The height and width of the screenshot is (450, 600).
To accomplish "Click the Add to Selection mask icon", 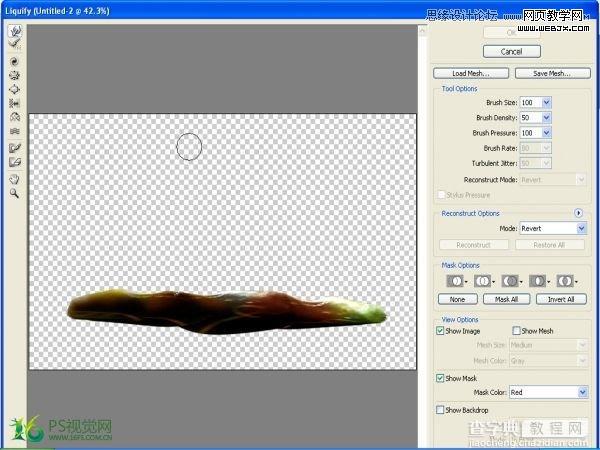I will tap(484, 281).
